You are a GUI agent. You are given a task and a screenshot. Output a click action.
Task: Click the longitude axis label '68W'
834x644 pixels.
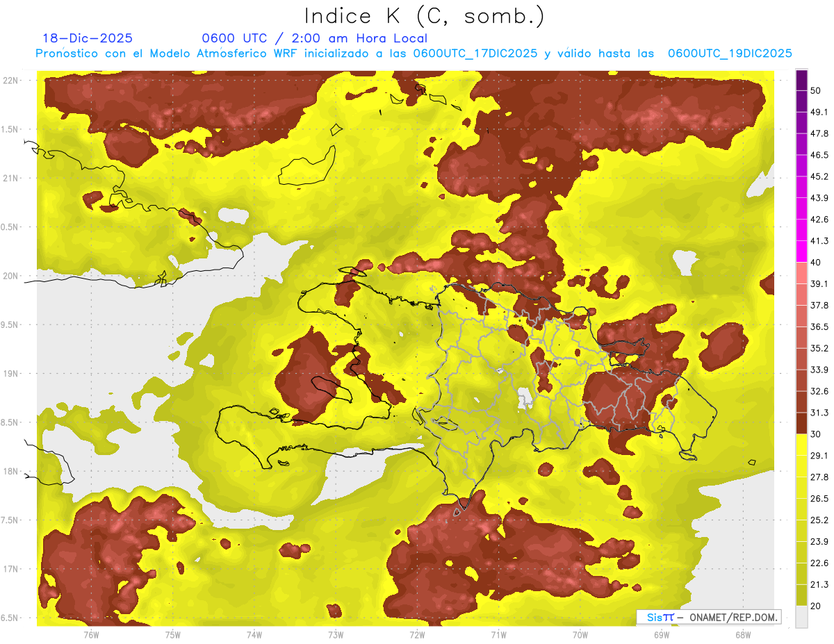pyautogui.click(x=742, y=634)
